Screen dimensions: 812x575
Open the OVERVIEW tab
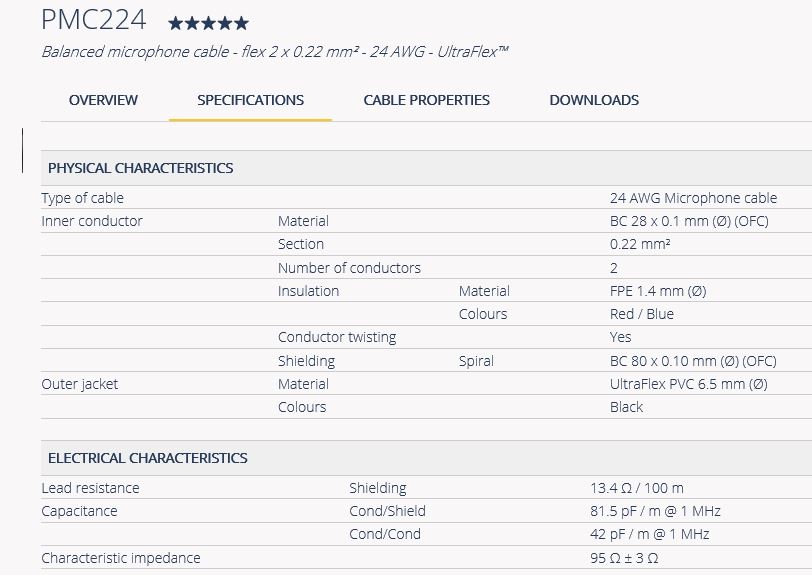pyautogui.click(x=103, y=100)
